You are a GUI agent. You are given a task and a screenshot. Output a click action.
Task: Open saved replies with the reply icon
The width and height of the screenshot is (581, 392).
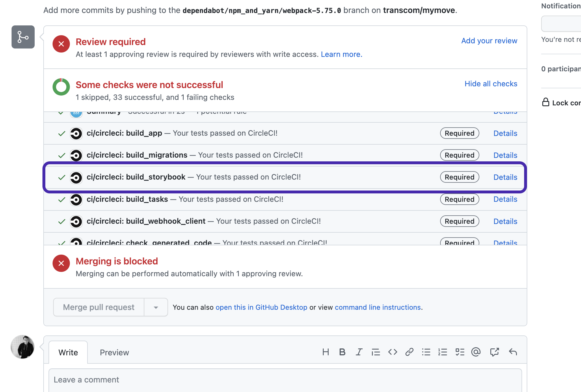pos(513,352)
